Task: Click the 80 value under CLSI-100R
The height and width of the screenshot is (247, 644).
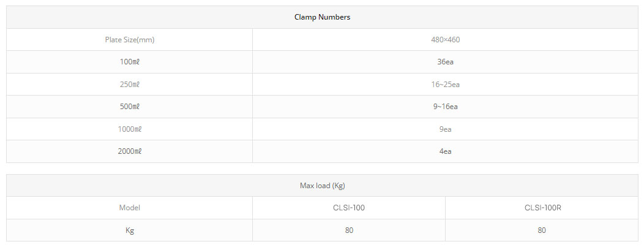Action: pos(542,230)
